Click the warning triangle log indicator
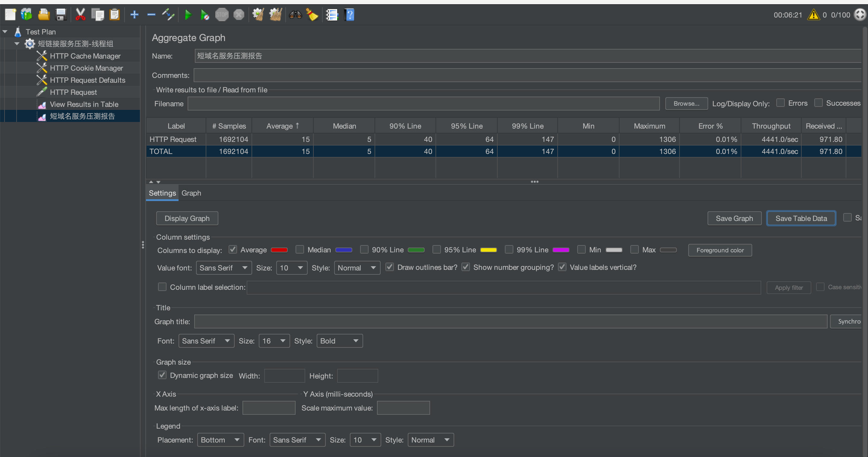 tap(813, 15)
